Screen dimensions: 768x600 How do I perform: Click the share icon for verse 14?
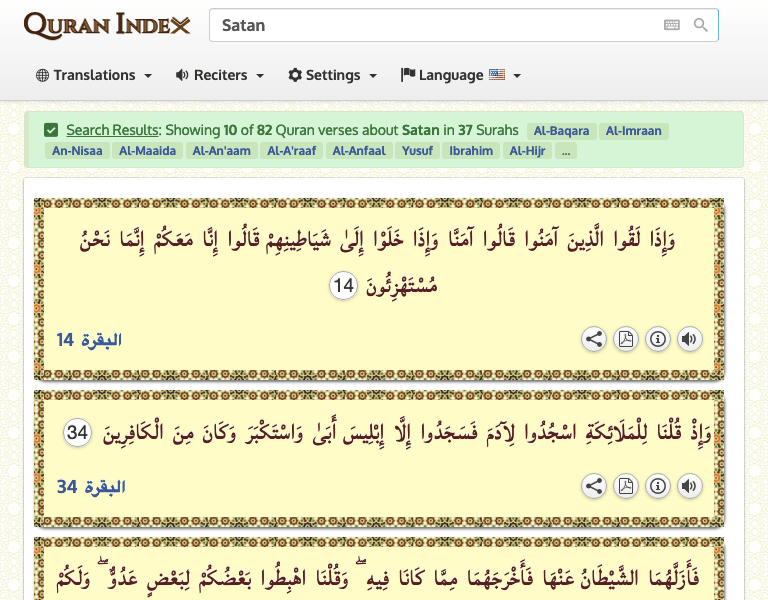click(594, 339)
